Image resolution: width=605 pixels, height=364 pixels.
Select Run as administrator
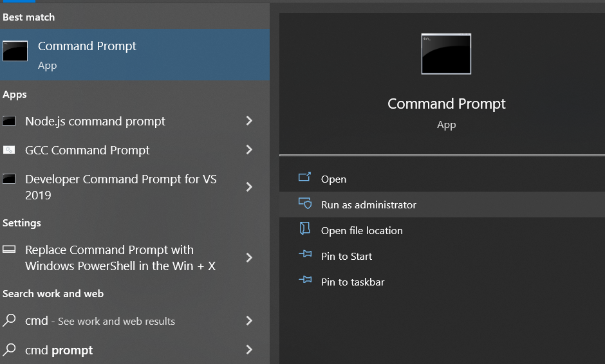pos(369,205)
